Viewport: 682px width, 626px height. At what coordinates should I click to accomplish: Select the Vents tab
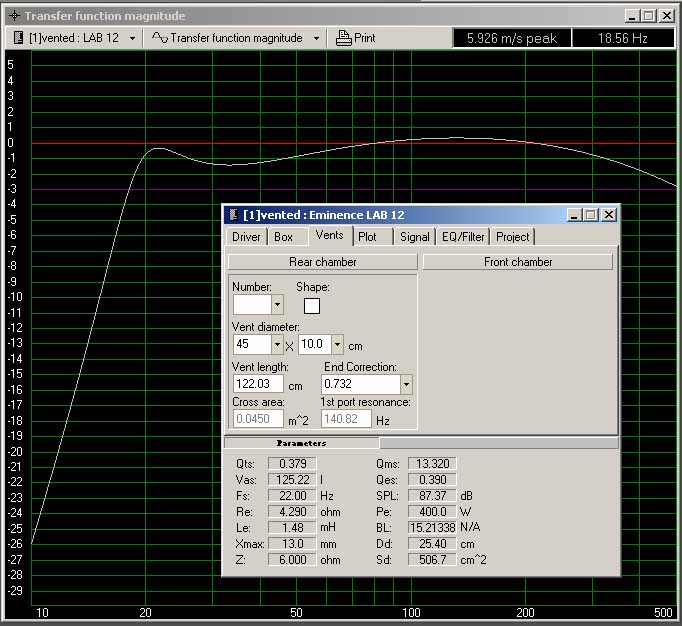(330, 235)
